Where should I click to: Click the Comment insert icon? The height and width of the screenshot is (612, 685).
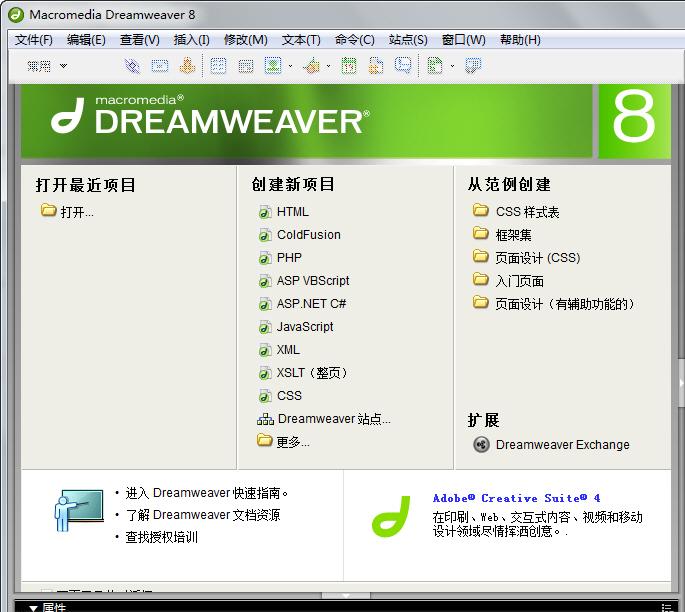click(403, 66)
